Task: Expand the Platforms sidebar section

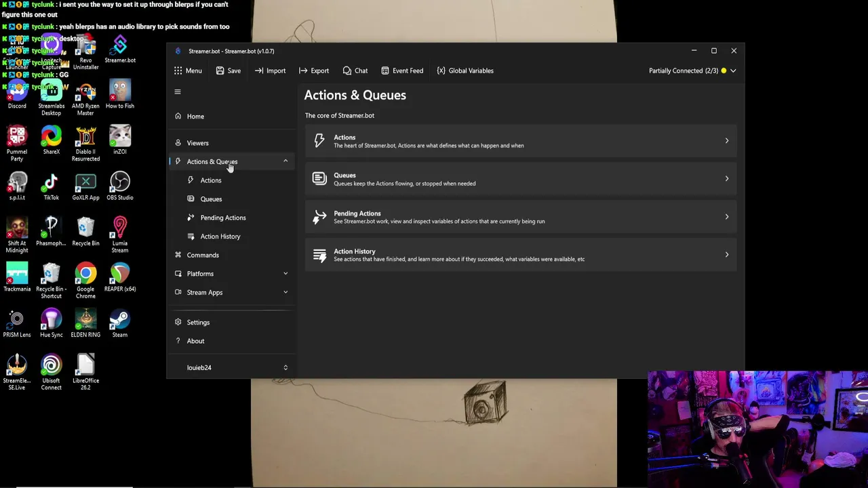Action: [285, 274]
